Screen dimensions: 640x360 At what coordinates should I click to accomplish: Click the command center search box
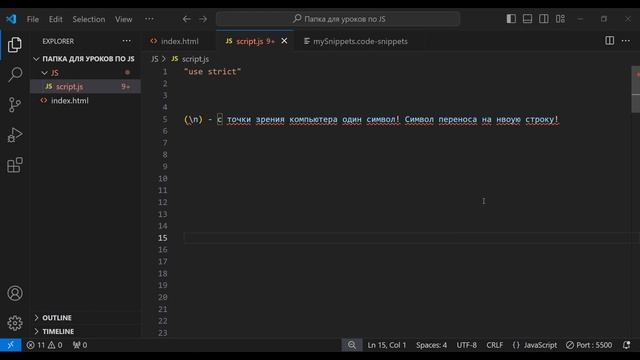click(x=338, y=19)
